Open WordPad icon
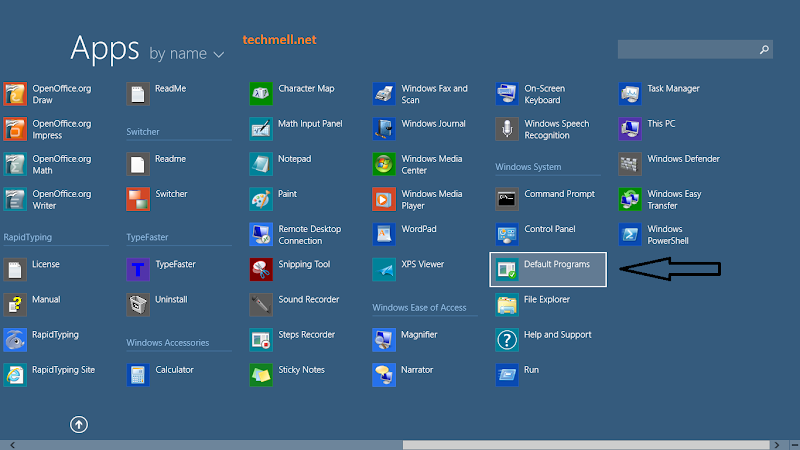Screen dimensions: 800x450 384,235
